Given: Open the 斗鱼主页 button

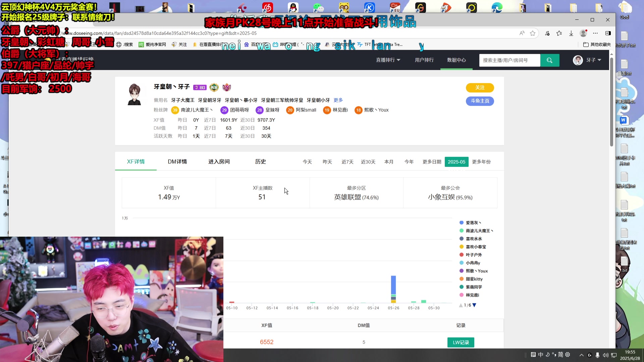Looking at the screenshot, I should tap(480, 101).
